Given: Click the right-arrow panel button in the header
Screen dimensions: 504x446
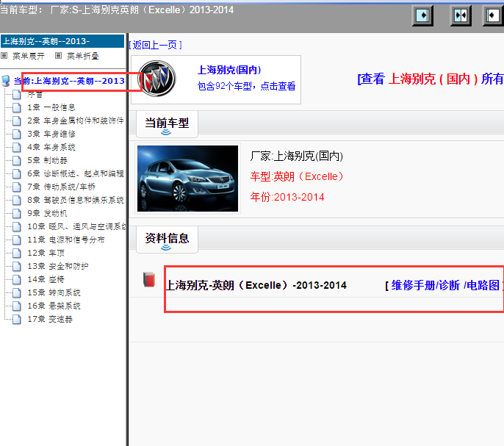Looking at the screenshot, I should [422, 15].
